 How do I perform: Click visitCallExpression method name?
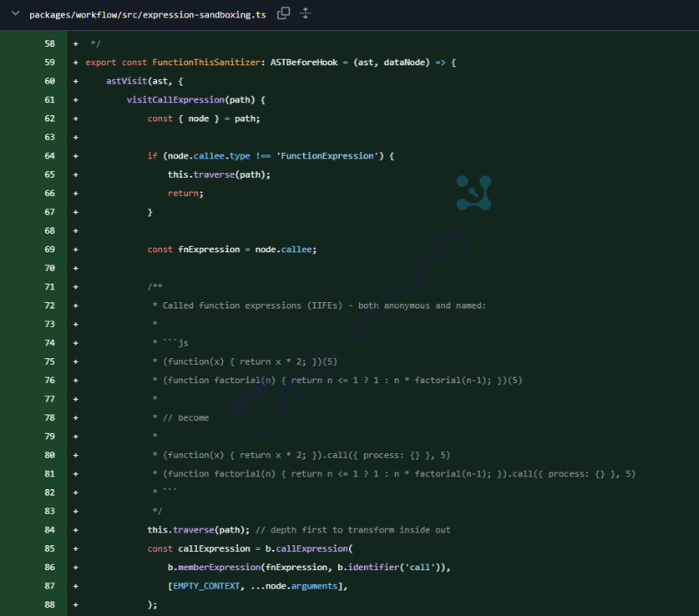pos(175,100)
